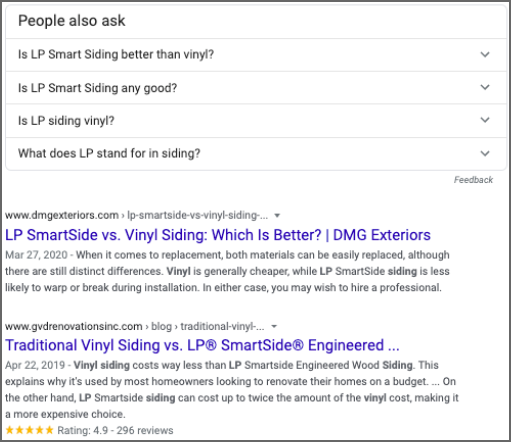511x442 pixels.
Task: Open question 'What does LP stand for in siding?'
Action: [256, 154]
